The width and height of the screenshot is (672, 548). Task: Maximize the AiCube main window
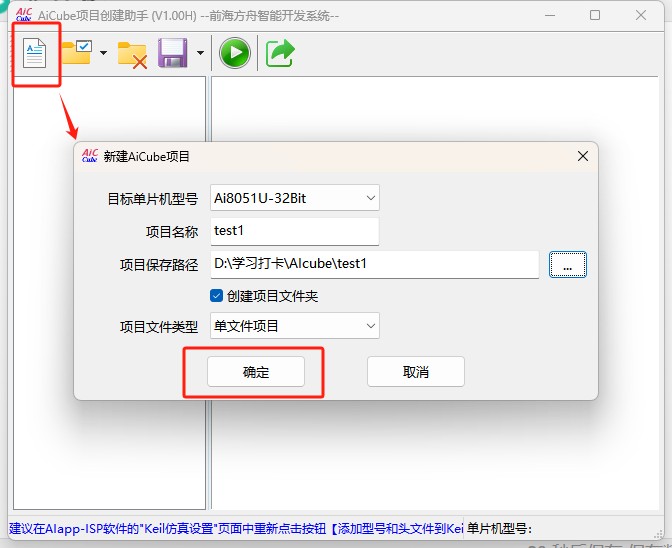[595, 15]
